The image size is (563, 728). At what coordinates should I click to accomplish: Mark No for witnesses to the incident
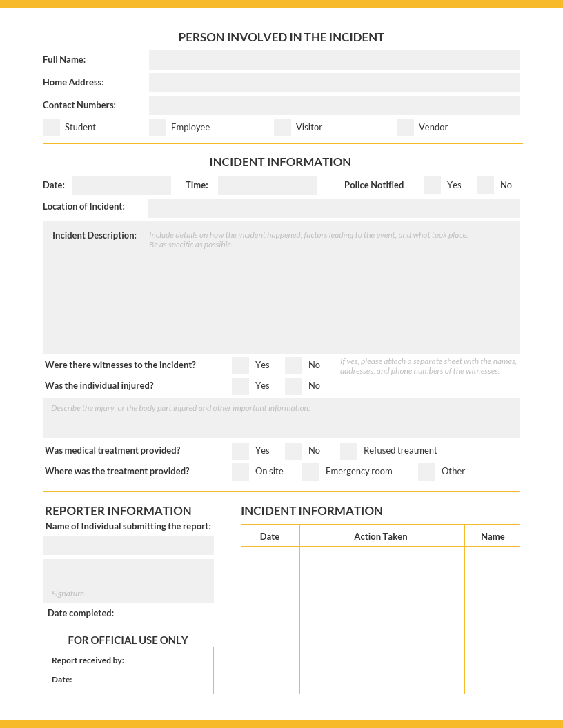(293, 365)
